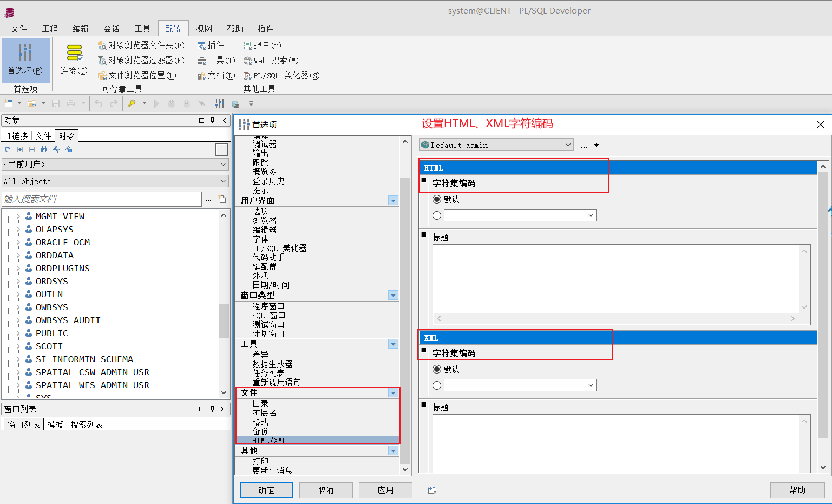Select custom charset radio under HTML
This screenshot has height=504, width=832.
point(437,215)
